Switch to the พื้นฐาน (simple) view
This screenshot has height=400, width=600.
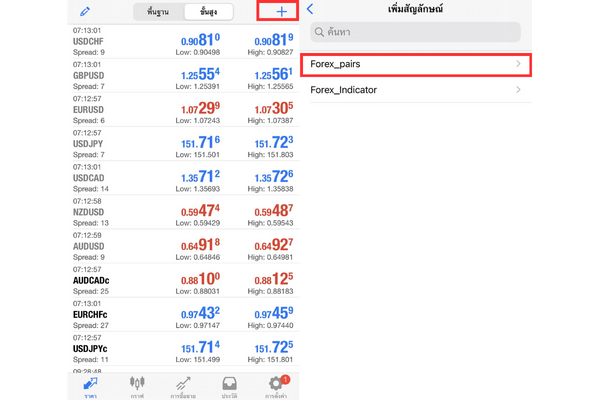(x=159, y=12)
